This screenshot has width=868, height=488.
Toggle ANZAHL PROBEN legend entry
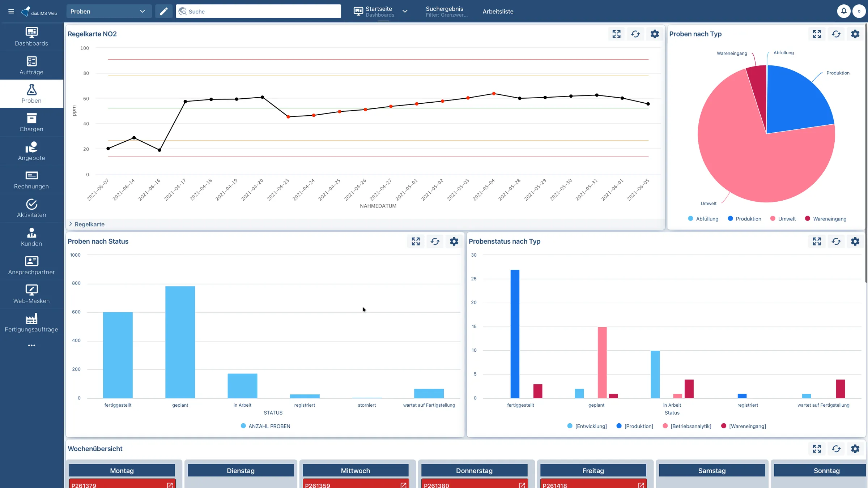click(265, 426)
